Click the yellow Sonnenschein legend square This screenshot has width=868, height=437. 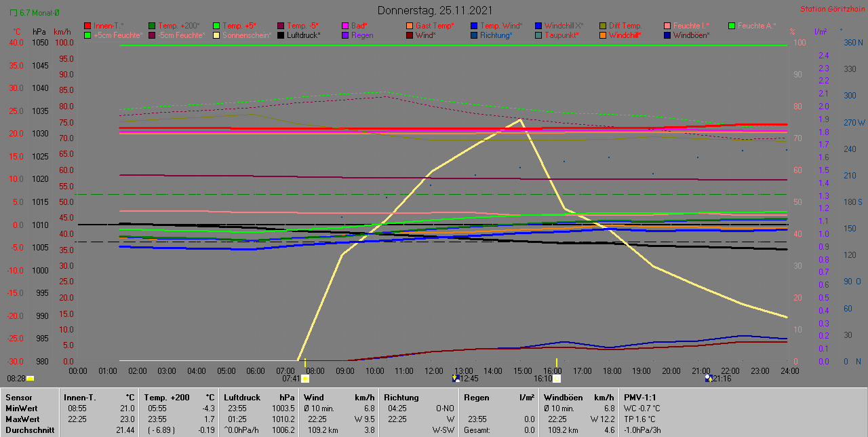tap(216, 35)
